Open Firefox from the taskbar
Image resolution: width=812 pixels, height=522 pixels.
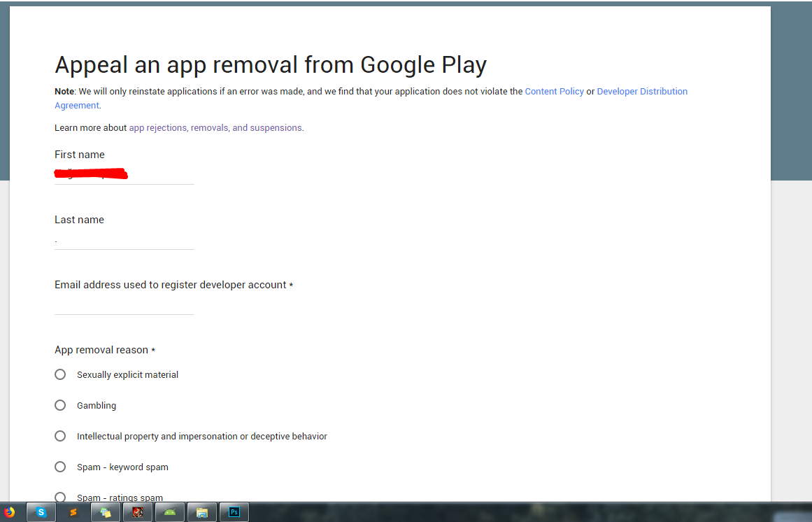9,513
